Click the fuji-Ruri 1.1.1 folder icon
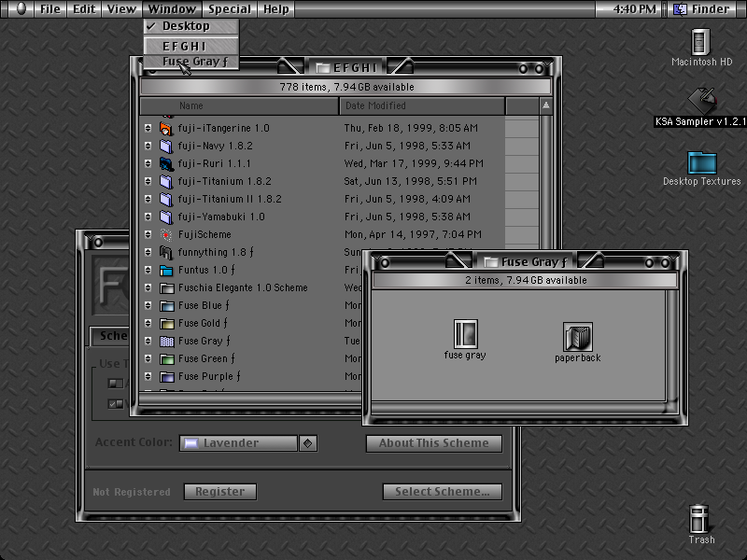The height and width of the screenshot is (560, 747). pyautogui.click(x=166, y=163)
